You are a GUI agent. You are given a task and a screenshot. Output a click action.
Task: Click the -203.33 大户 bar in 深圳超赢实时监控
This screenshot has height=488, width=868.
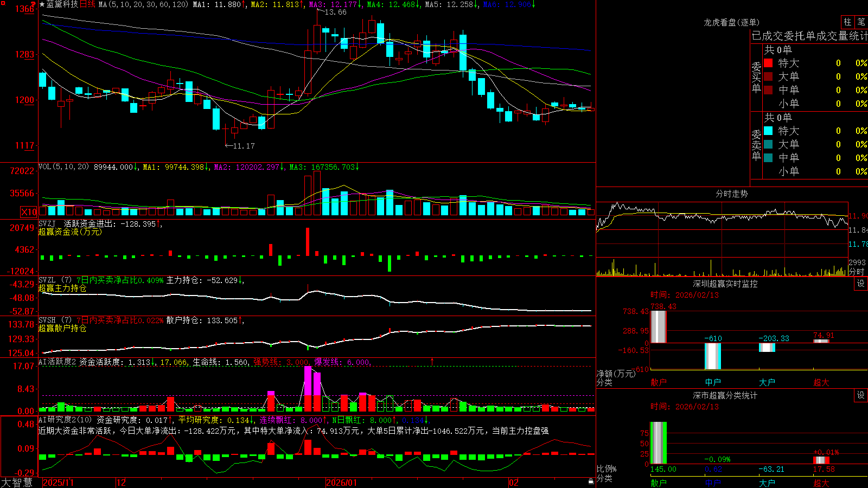(767, 348)
